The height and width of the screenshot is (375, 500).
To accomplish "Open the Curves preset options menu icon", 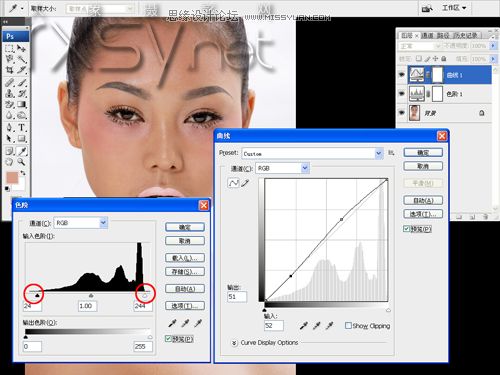I will tap(391, 153).
